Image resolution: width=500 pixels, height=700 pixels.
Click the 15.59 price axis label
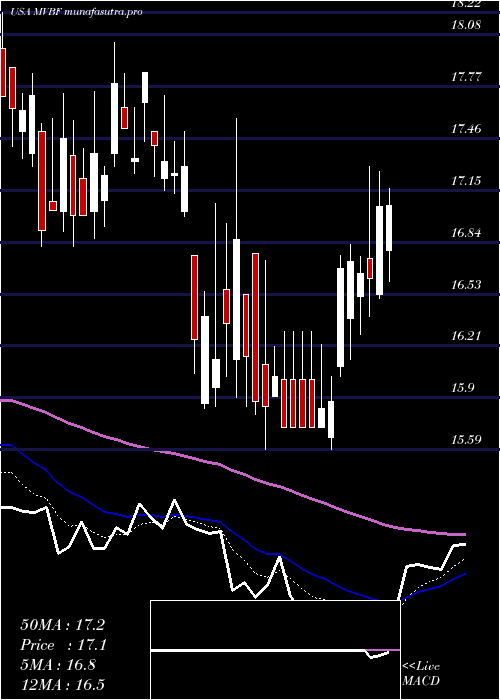466,440
